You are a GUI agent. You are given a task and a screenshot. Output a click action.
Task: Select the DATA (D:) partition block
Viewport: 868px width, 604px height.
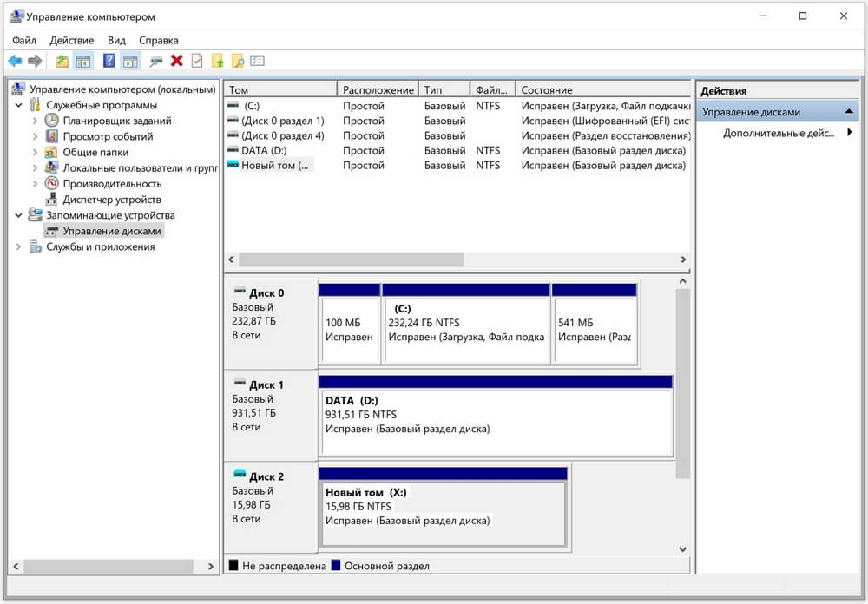tap(496, 423)
